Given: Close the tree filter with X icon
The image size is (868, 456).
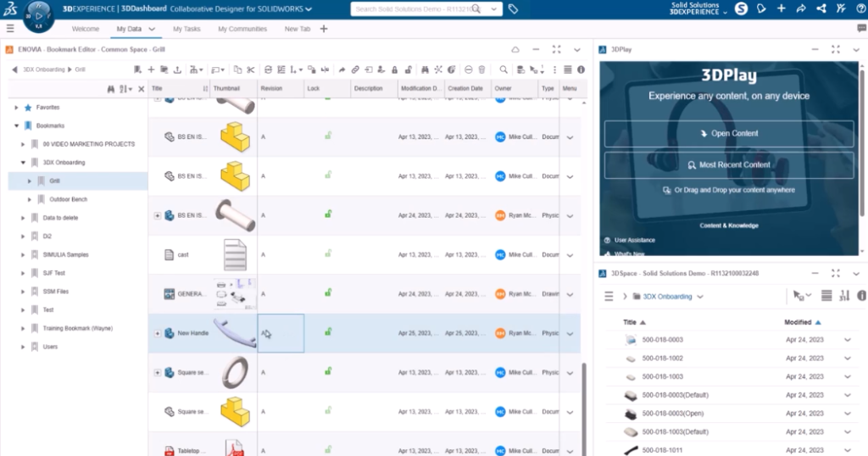Looking at the screenshot, I should point(142,88).
